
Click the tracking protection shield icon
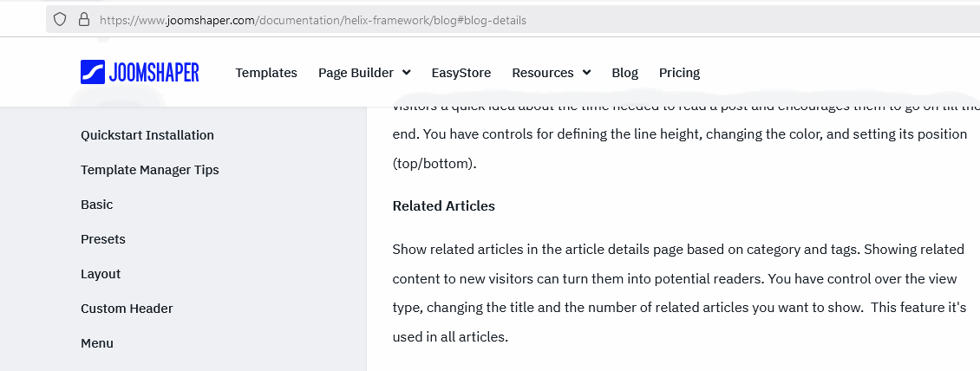point(60,19)
